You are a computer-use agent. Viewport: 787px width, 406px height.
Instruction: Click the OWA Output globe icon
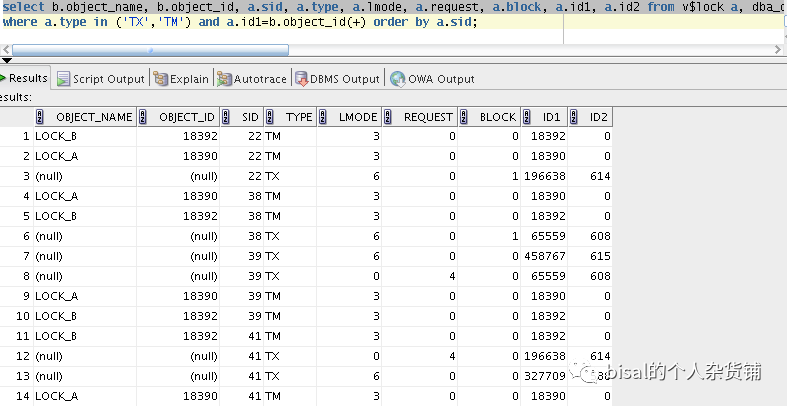(398, 79)
